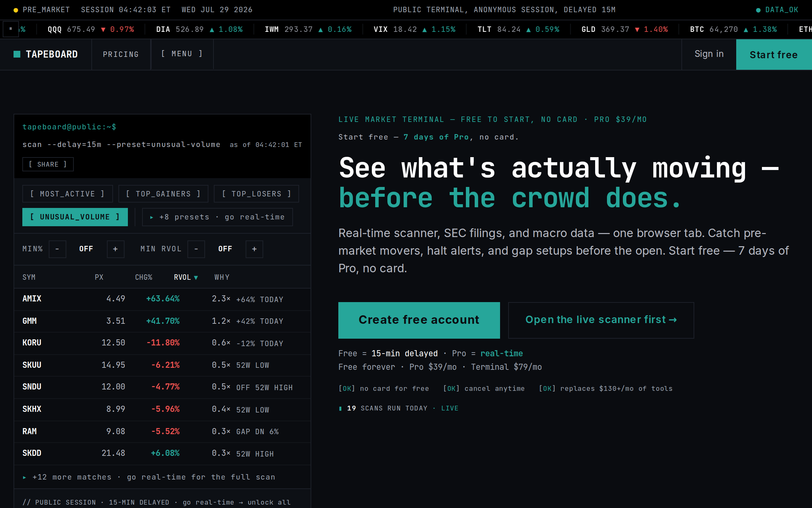The image size is (812, 508).
Task: Open the AMIX scanner row
Action: (x=162, y=299)
